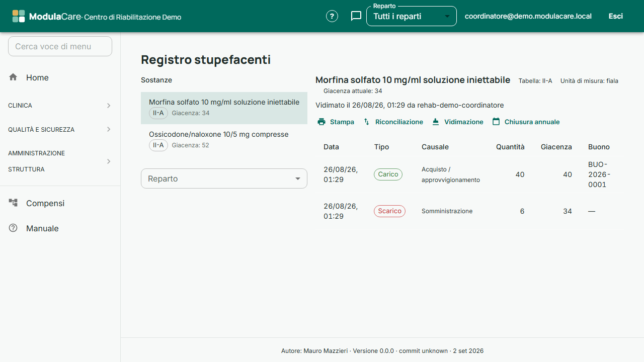The height and width of the screenshot is (362, 644).
Task: Open the Reparto filter under substances
Action: point(224,178)
